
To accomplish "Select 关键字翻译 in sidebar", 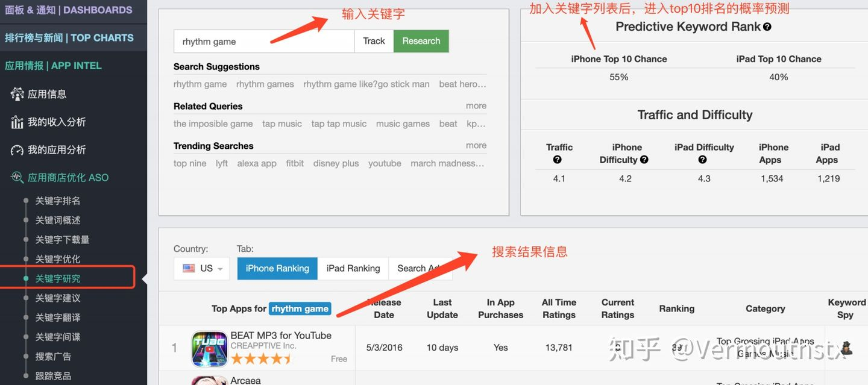I will [x=58, y=317].
